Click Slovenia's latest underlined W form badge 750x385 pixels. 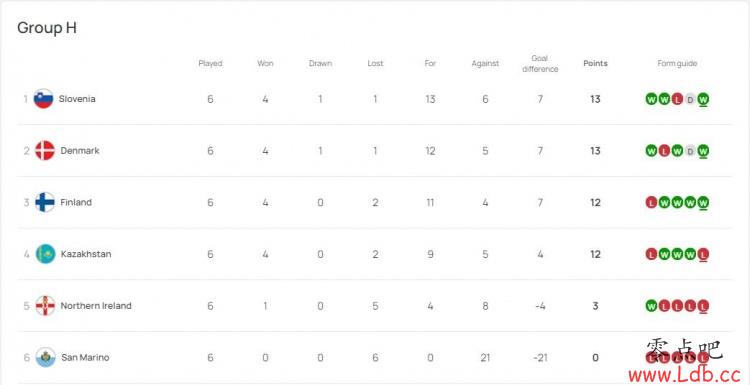(703, 99)
